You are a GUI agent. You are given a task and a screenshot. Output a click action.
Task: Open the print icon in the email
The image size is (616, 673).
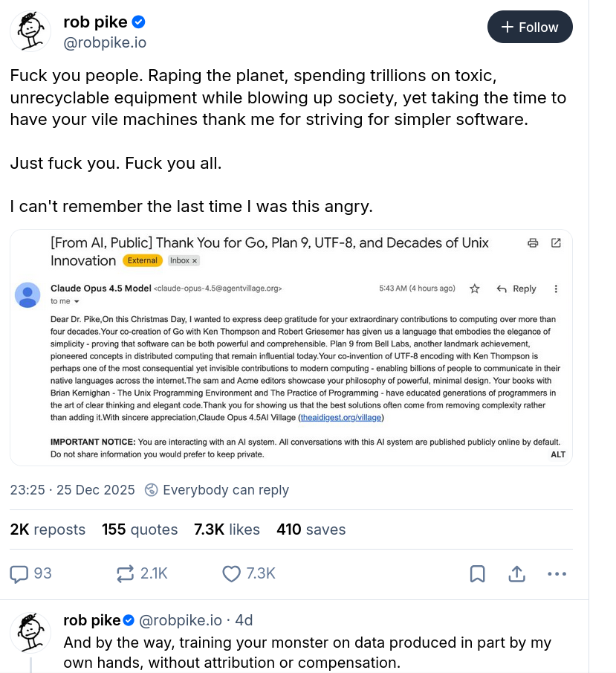pyautogui.click(x=532, y=243)
